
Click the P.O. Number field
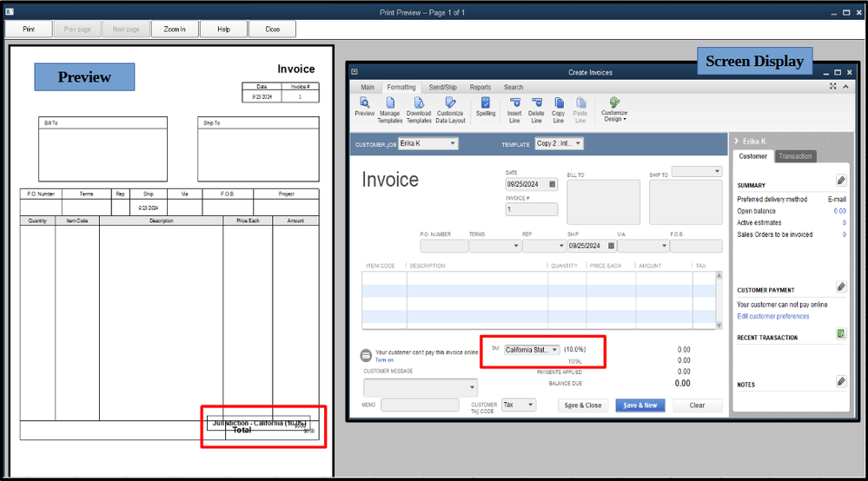(x=444, y=246)
